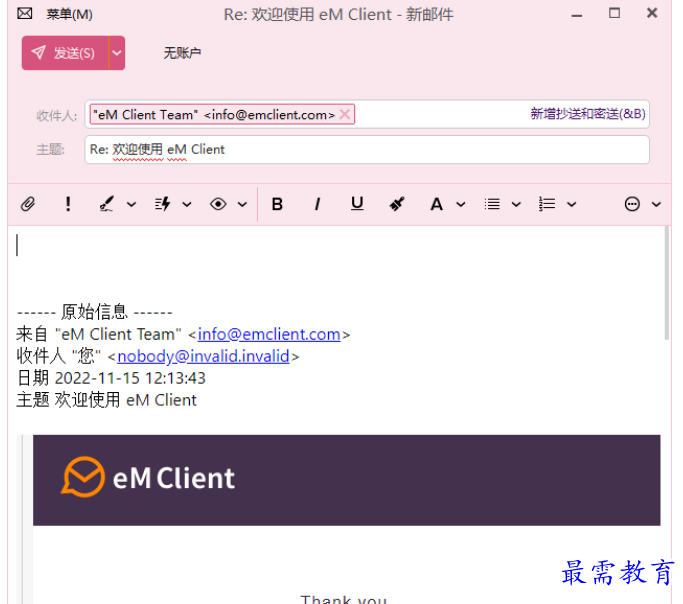Click the 发送(S) send button

coord(65,53)
